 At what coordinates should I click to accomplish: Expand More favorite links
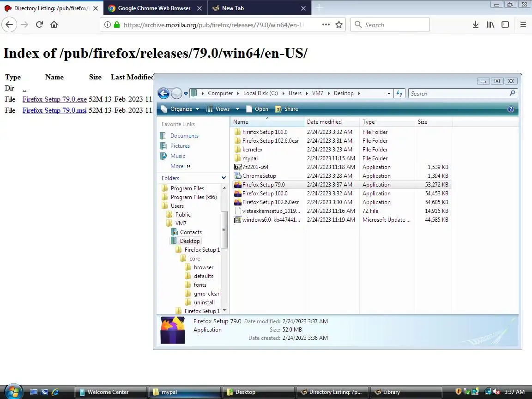click(x=180, y=166)
